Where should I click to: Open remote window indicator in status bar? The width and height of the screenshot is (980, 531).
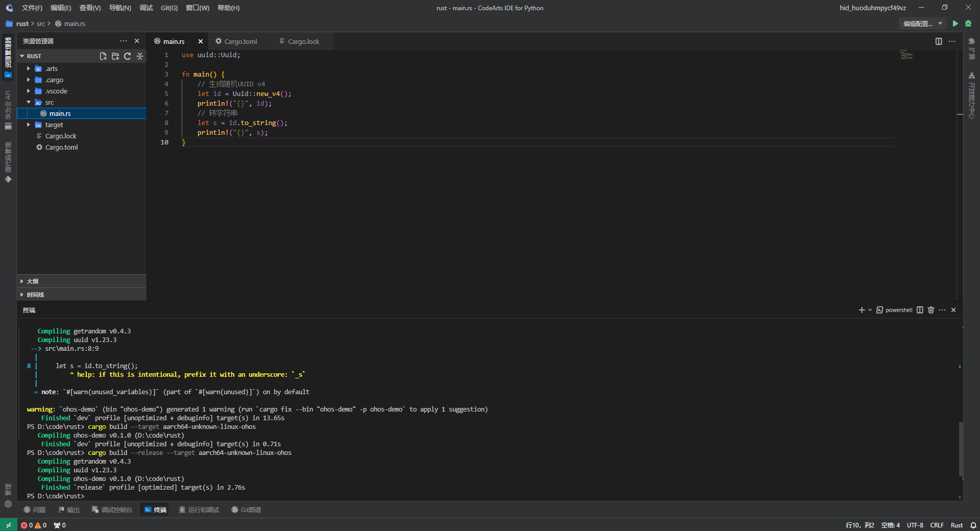tap(9, 525)
